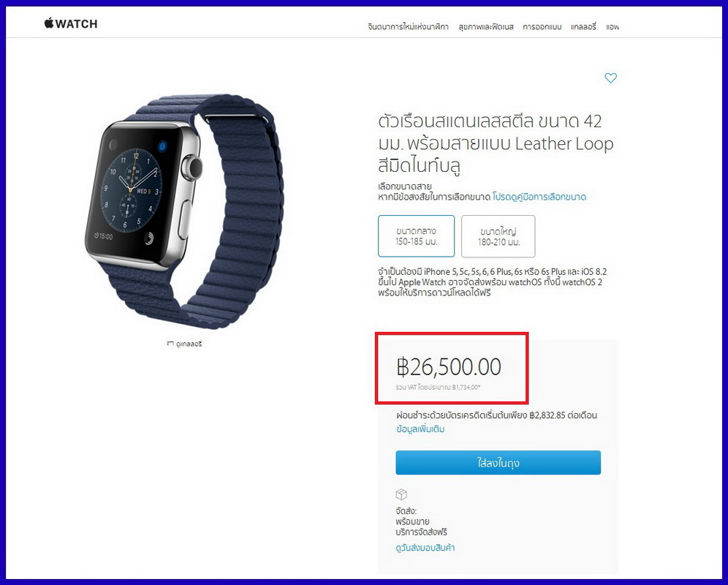Click the ใส่ลงในถุง add to bag button

click(x=498, y=462)
